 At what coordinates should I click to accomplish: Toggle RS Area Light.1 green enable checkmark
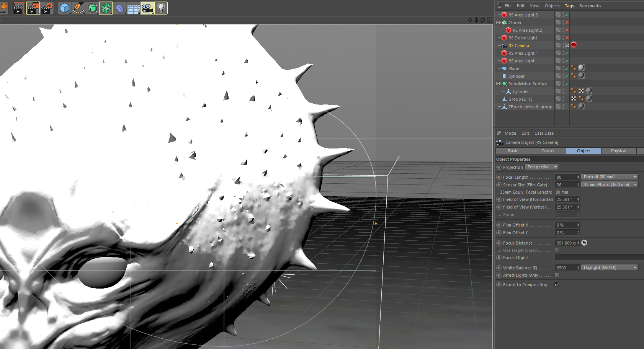(x=567, y=53)
